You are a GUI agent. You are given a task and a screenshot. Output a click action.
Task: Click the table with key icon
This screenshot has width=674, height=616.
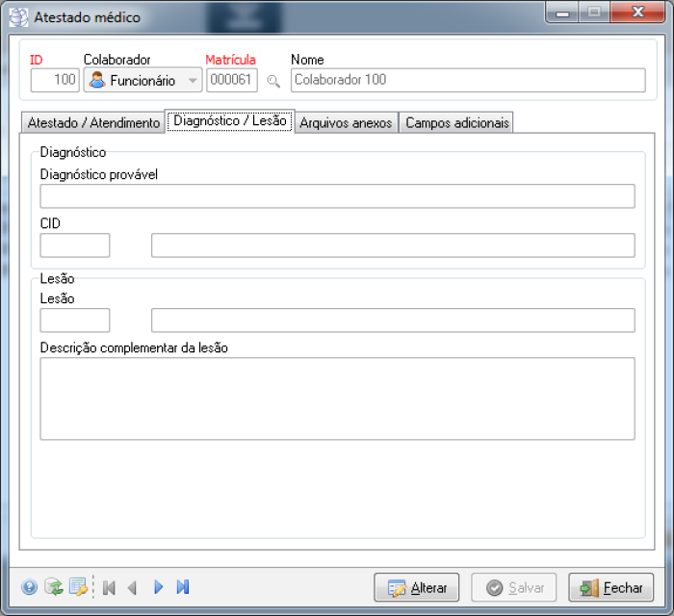pyautogui.click(x=78, y=587)
